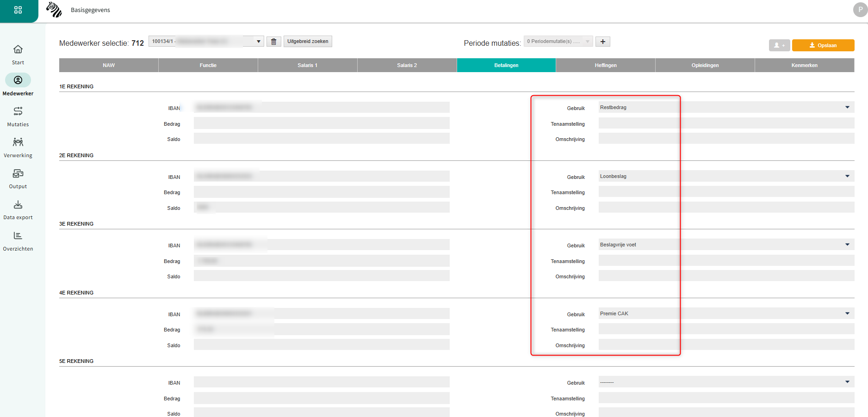
Task: Open the Output section
Action: tap(18, 178)
